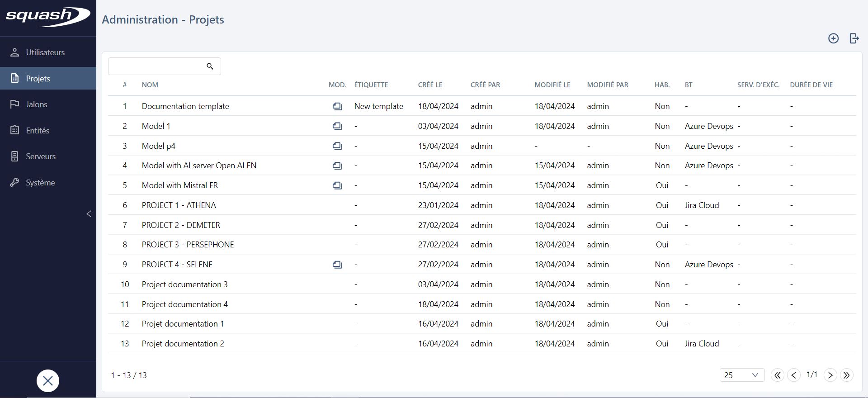The image size is (868, 398).
Task: Click the Squash logo
Action: pyautogui.click(x=47, y=17)
